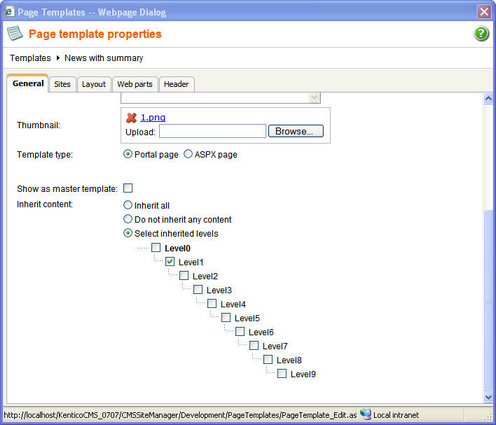Click the green help question mark icon

[x=481, y=34]
